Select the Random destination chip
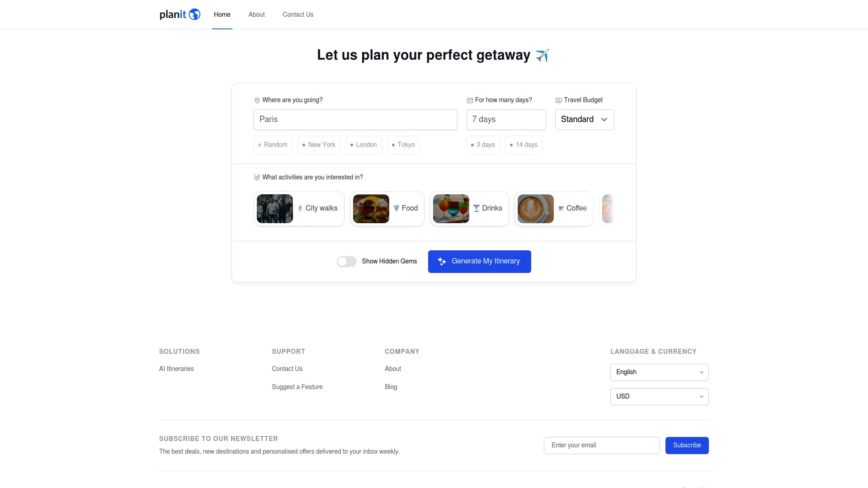 click(x=273, y=145)
